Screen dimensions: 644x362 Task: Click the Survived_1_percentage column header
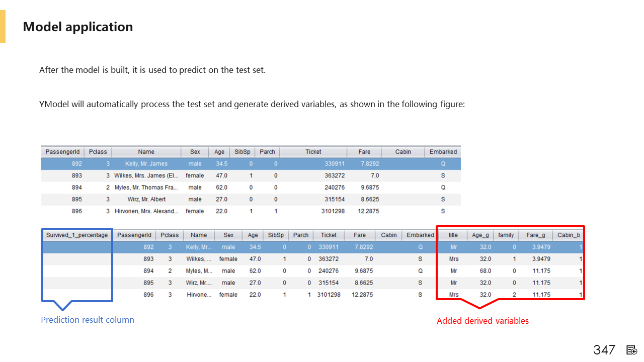coord(77,235)
